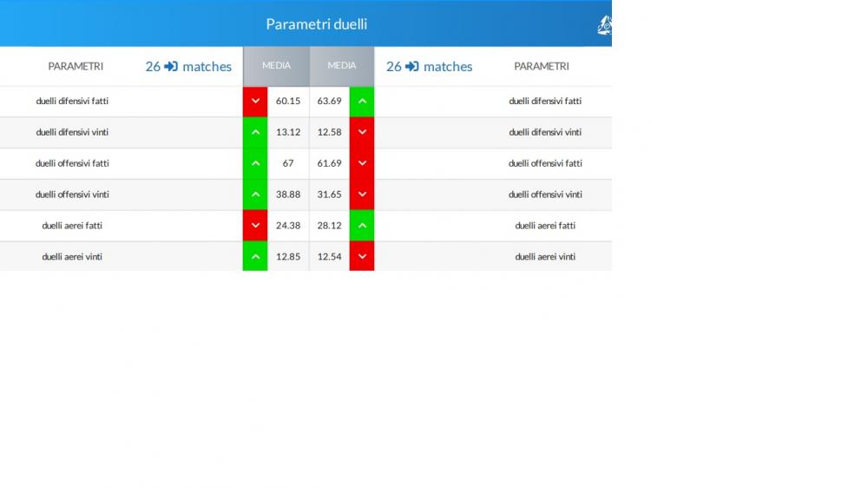Open the right 26 matches link
The width and height of the screenshot is (868, 488).
pos(429,67)
